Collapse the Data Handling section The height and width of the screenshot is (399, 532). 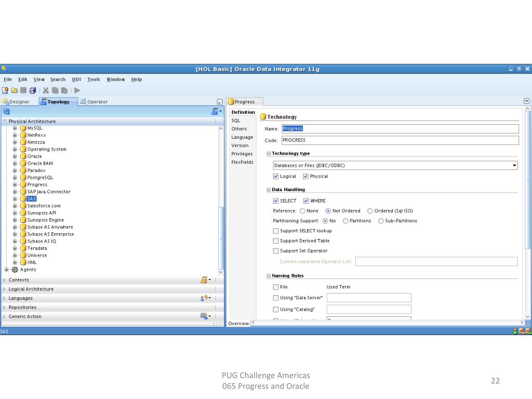[269, 190]
